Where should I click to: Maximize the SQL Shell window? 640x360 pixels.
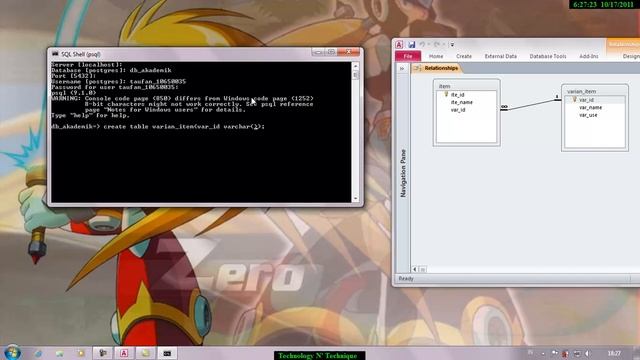(x=331, y=52)
